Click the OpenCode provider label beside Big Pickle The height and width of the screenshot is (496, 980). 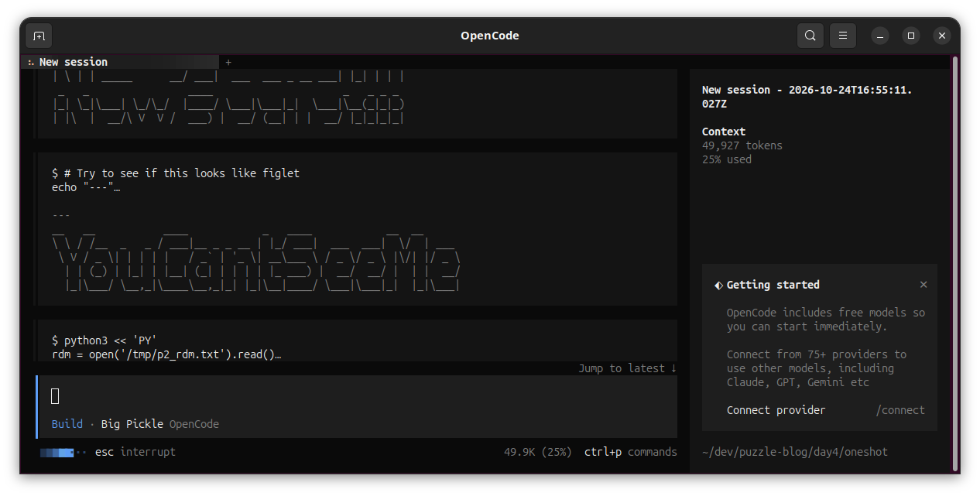tap(194, 424)
